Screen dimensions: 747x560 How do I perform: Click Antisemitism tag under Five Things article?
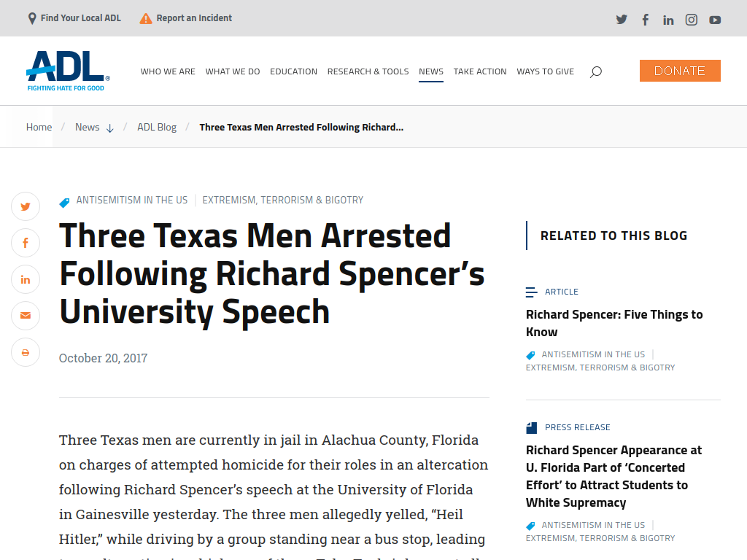(x=593, y=354)
